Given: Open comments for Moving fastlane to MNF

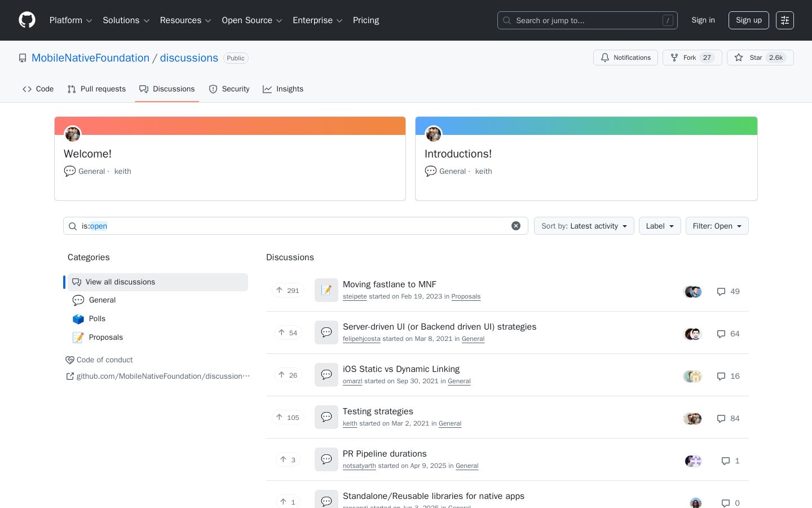Looking at the screenshot, I should pyautogui.click(x=728, y=291).
